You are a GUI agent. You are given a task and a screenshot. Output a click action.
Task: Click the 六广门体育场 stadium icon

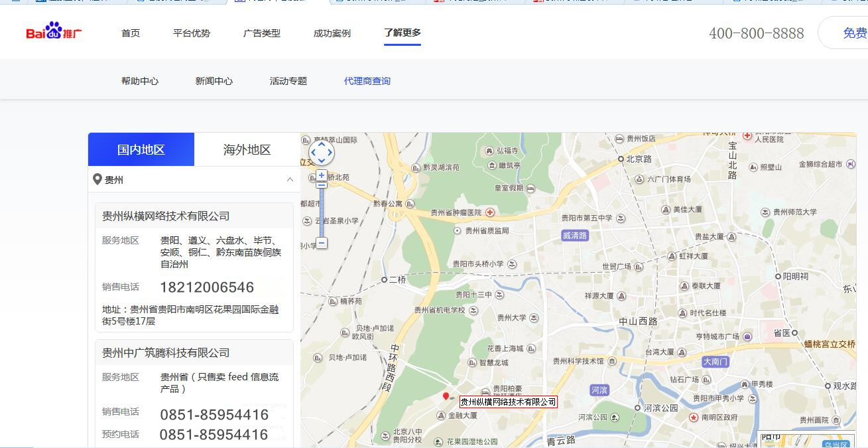pyautogui.click(x=639, y=179)
